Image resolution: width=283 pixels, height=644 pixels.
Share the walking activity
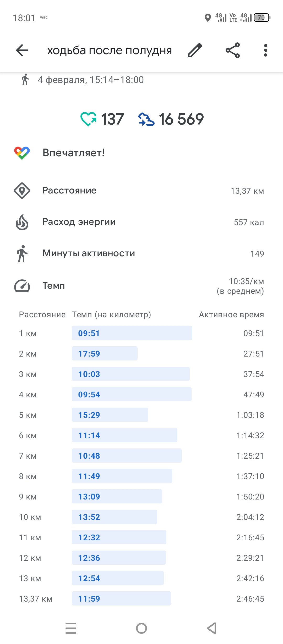click(x=233, y=50)
